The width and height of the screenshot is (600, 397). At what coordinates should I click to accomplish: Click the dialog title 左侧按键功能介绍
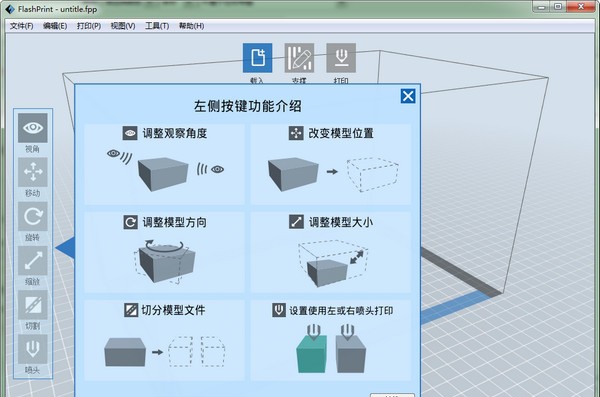click(248, 106)
